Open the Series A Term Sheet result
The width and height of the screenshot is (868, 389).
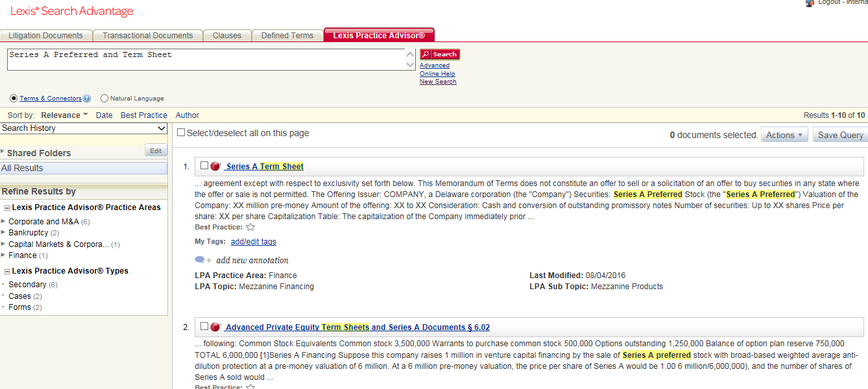click(265, 167)
